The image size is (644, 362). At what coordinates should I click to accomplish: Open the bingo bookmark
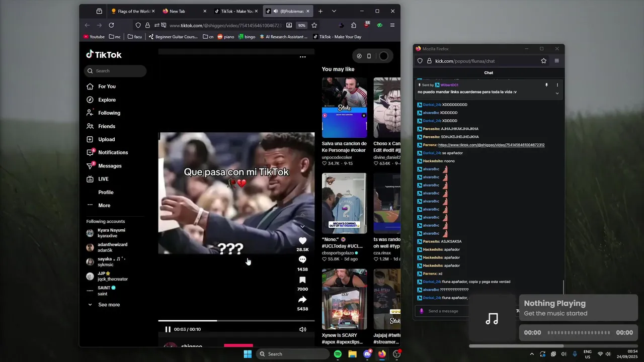pyautogui.click(x=247, y=37)
